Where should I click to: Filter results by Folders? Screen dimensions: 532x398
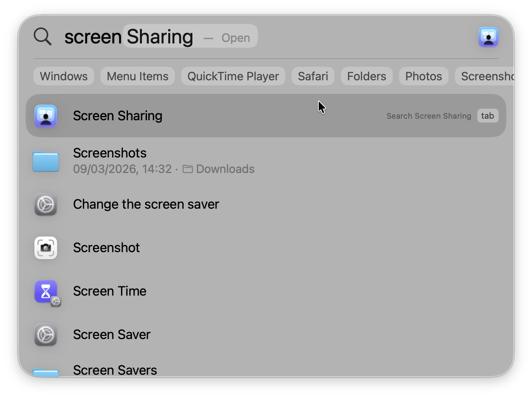click(x=366, y=76)
